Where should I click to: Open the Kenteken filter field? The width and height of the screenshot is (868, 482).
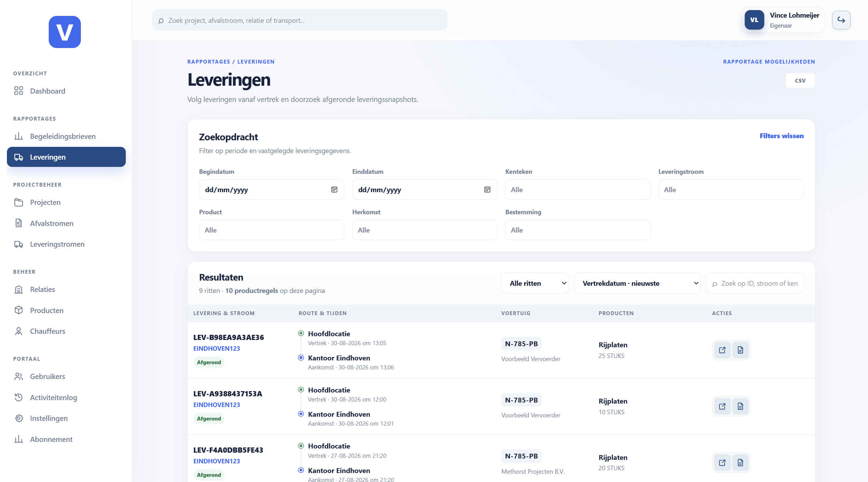pos(578,190)
